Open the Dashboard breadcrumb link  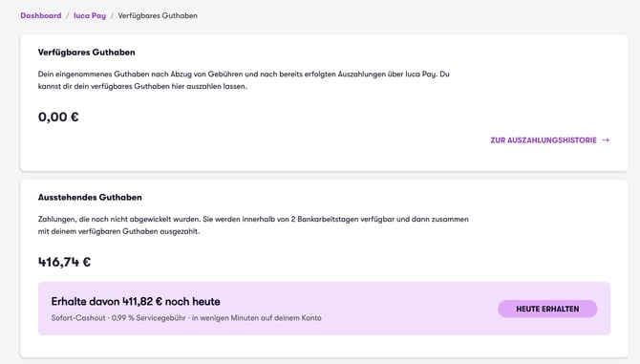point(41,15)
